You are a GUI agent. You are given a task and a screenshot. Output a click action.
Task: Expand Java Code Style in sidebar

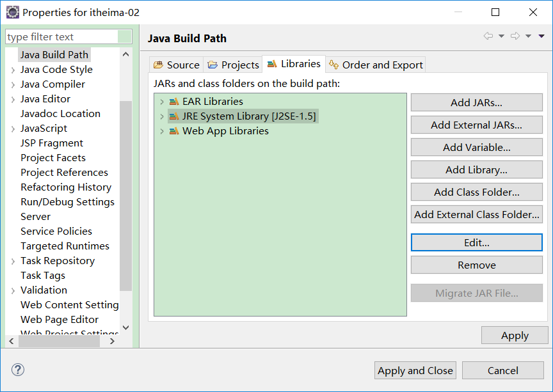(x=13, y=70)
